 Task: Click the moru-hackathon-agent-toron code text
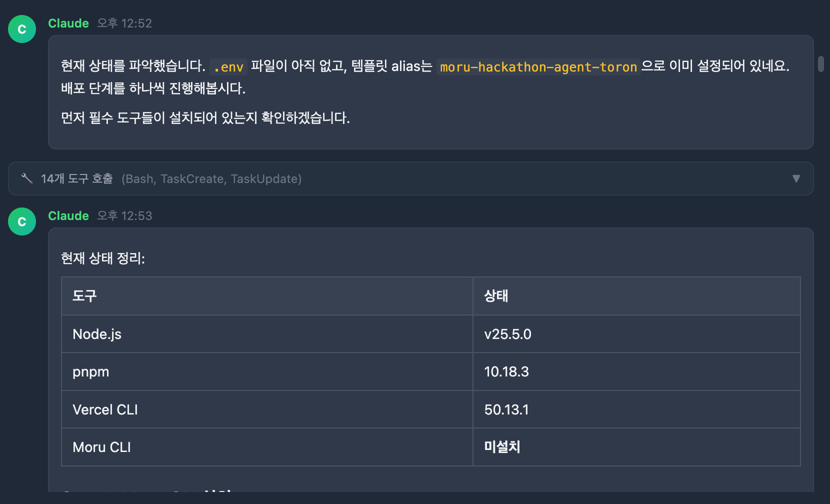pos(538,66)
